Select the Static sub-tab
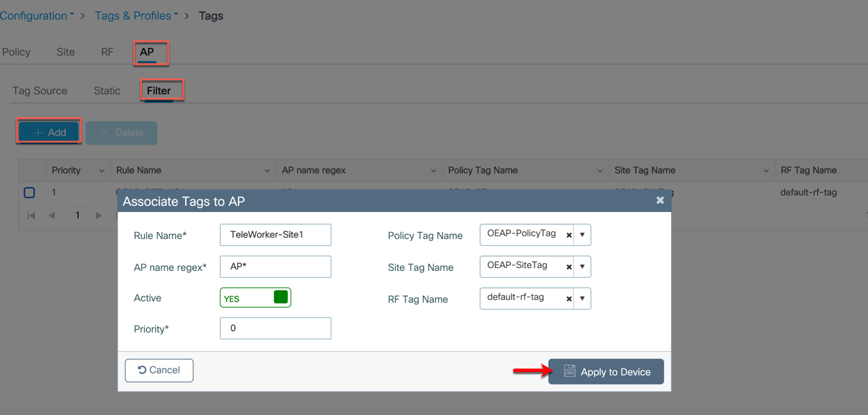868x415 pixels. [106, 90]
